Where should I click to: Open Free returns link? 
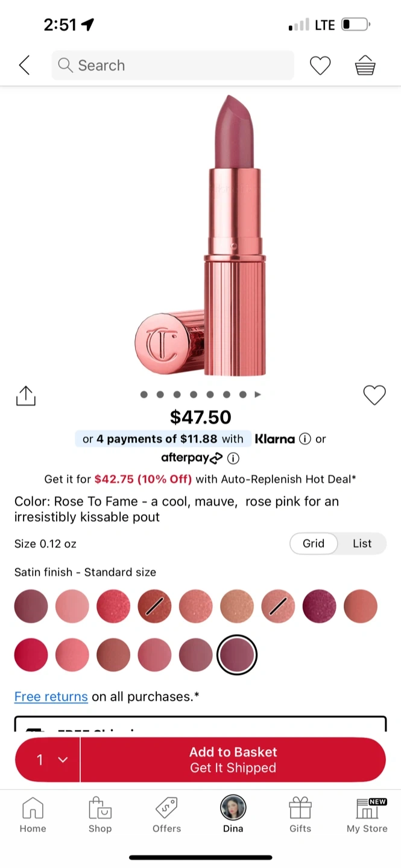click(51, 697)
